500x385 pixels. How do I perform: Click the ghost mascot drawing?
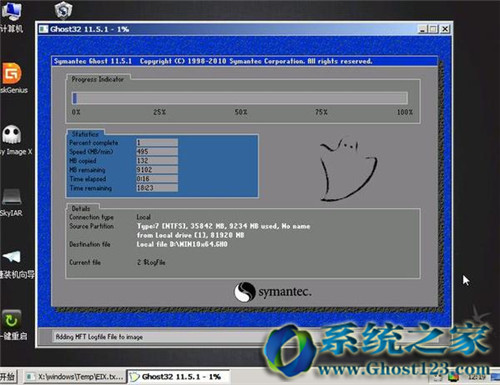pos(348,169)
